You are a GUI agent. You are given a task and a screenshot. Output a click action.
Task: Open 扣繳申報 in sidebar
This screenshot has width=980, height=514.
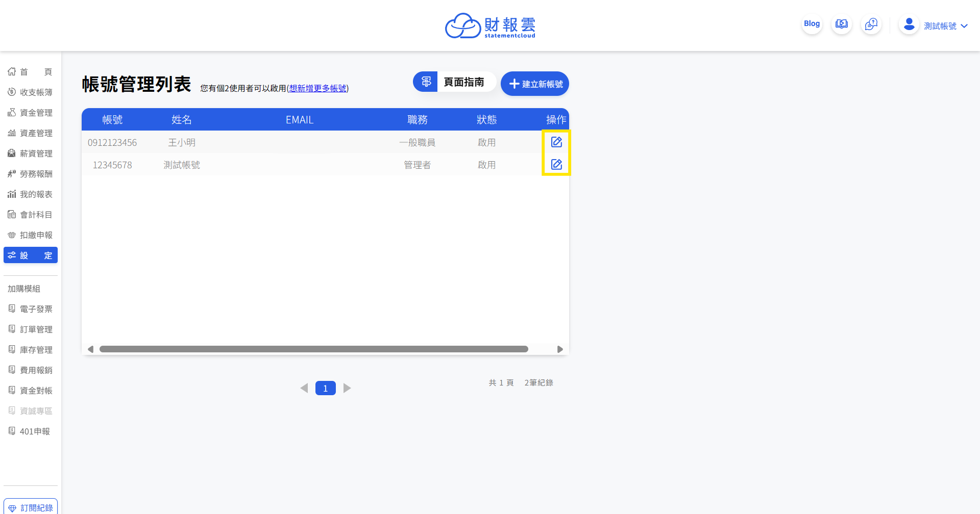click(30, 235)
